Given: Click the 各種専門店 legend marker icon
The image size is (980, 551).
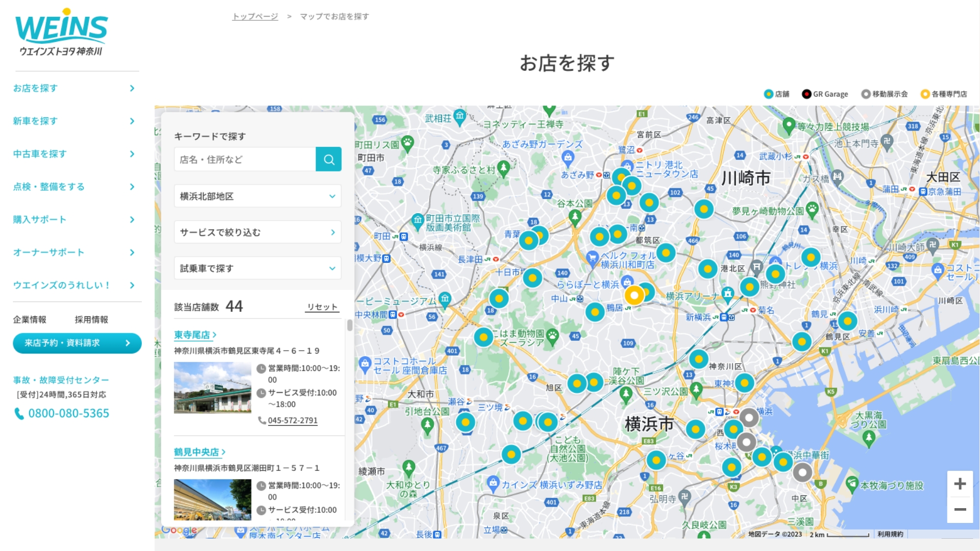Looking at the screenshot, I should click(x=925, y=94).
